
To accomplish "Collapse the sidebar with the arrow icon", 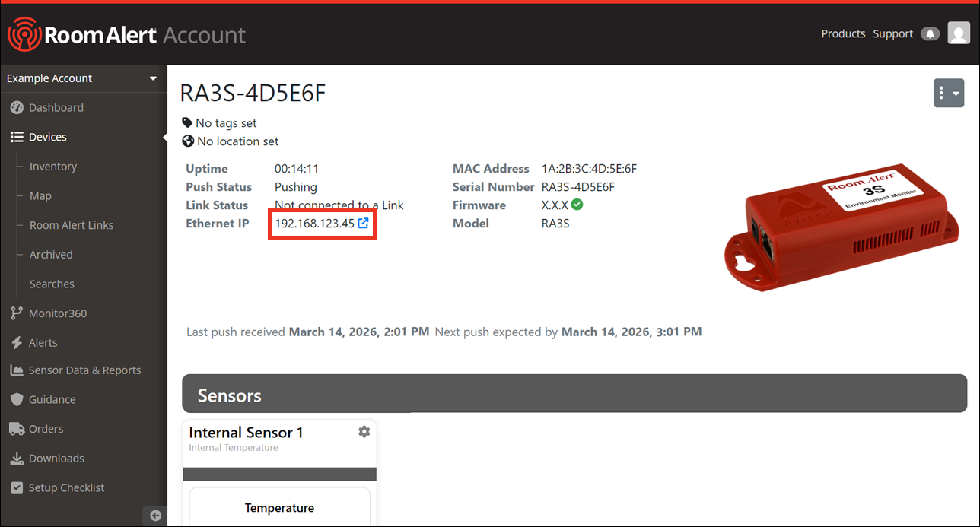I will point(155,515).
